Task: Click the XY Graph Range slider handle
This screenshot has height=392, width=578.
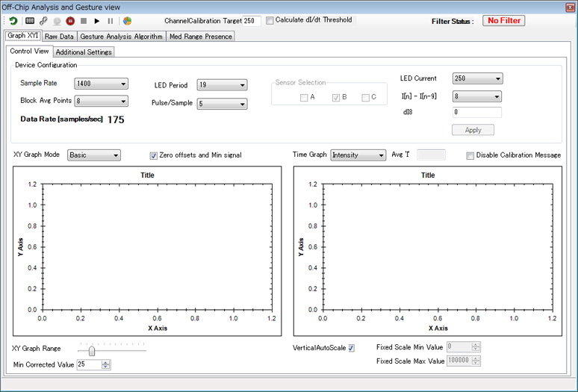Action: click(x=92, y=351)
